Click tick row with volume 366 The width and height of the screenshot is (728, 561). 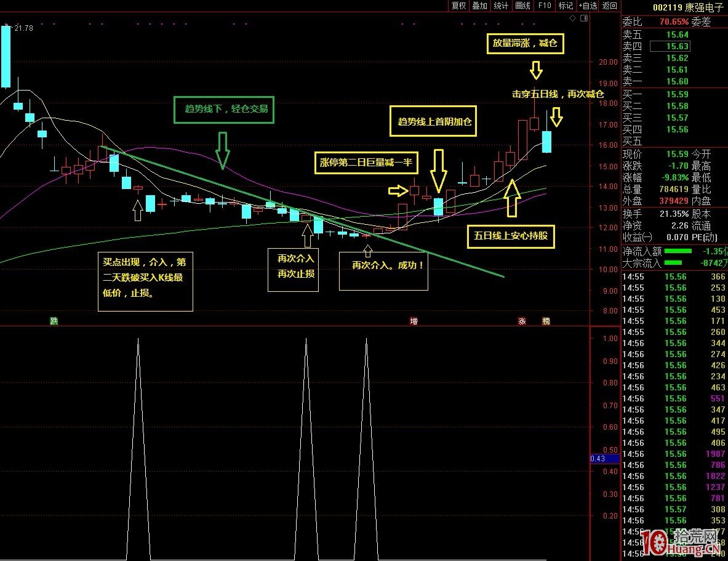674,276
